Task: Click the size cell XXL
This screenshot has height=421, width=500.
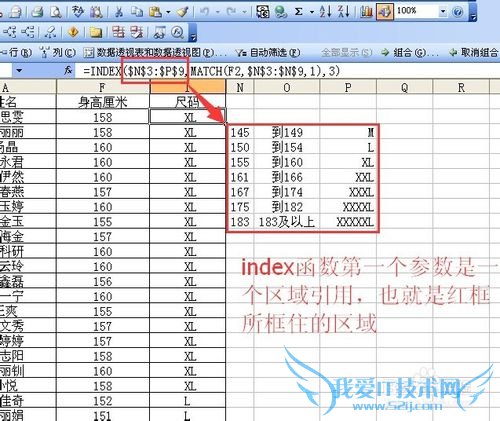Action: tap(348, 177)
